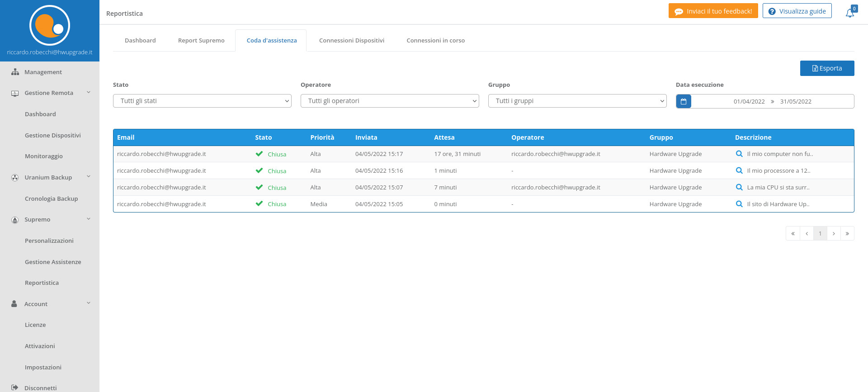Image resolution: width=868 pixels, height=392 pixels.
Task: Open the notification bell icon
Action: (x=850, y=13)
